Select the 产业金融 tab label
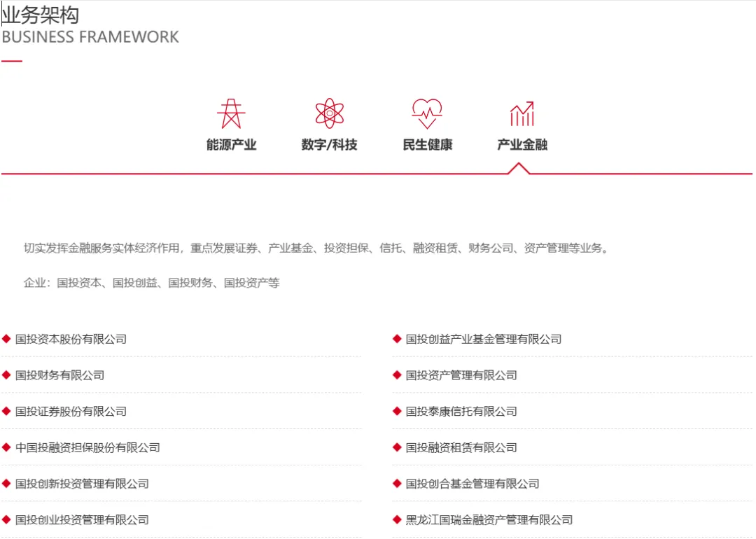The height and width of the screenshot is (539, 756). pos(522,145)
